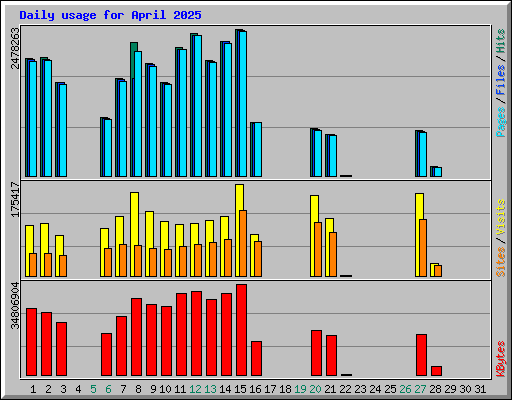Click the day 3 cyan pages bar
Screen dimensions: 512x400
63,130
